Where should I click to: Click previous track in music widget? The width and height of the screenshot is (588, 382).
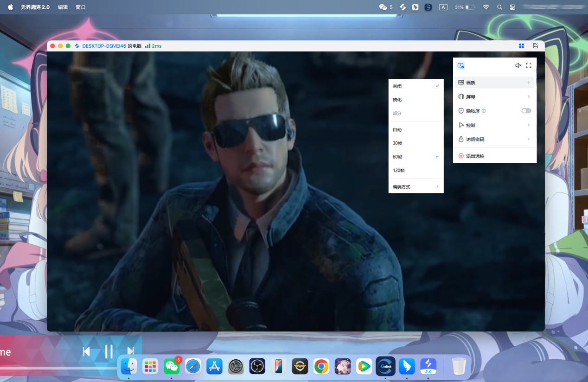click(86, 351)
